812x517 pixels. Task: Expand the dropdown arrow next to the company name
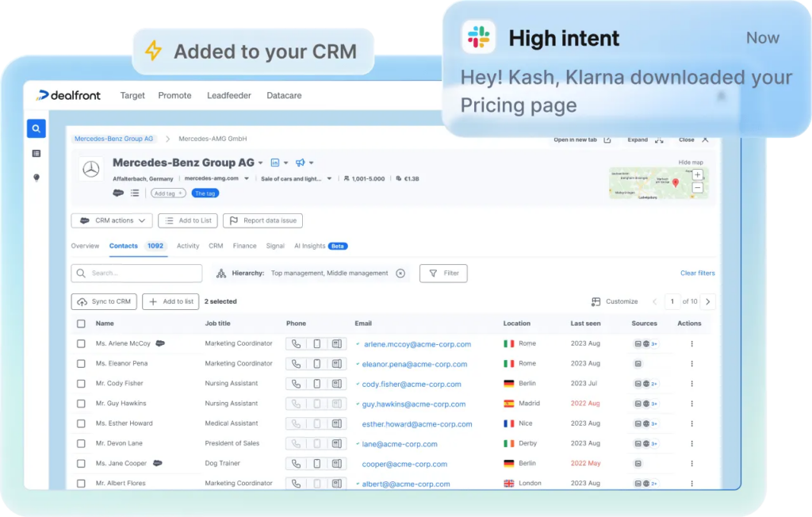(261, 162)
